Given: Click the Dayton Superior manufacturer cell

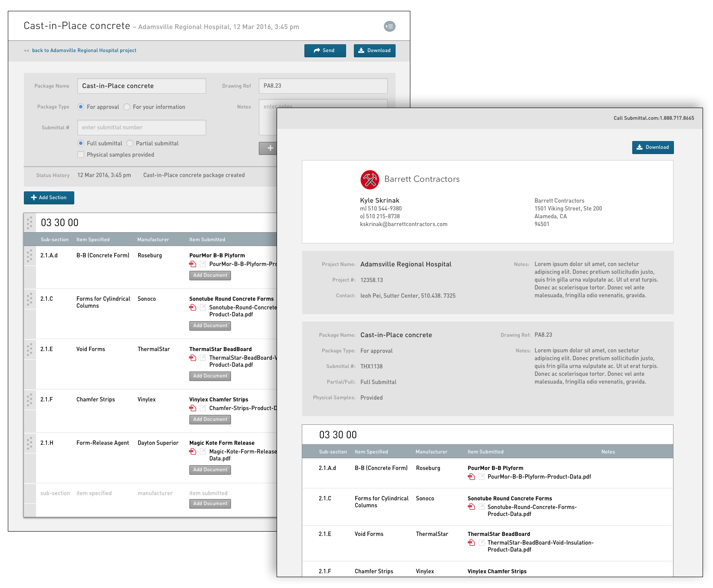Looking at the screenshot, I should (x=158, y=443).
